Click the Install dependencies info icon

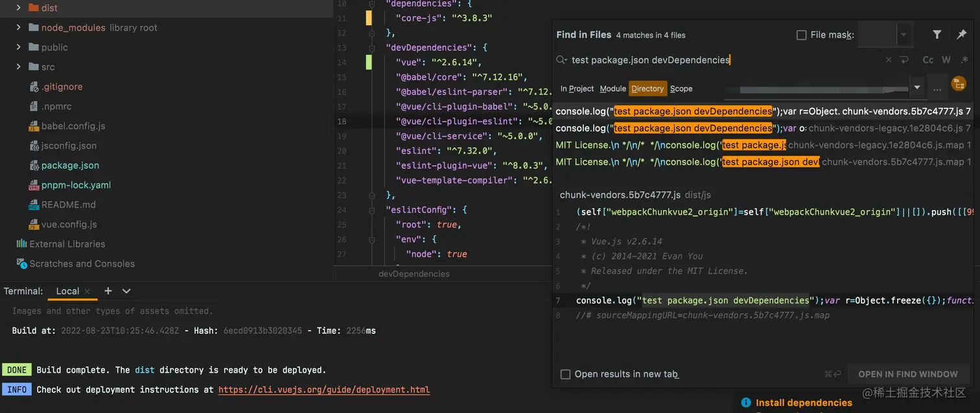[x=746, y=403]
